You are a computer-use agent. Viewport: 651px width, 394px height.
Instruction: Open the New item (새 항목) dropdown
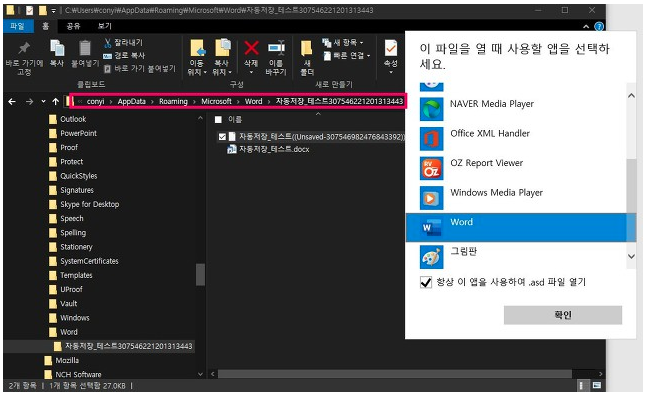click(x=343, y=42)
